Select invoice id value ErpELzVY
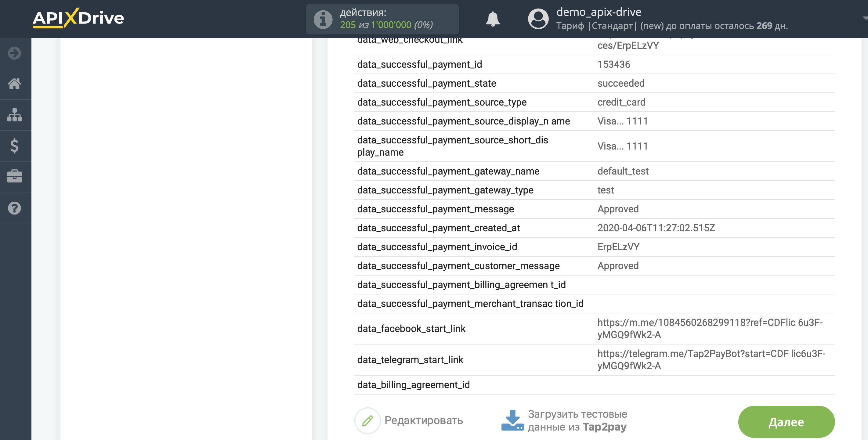This screenshot has height=440, width=868. 618,247
